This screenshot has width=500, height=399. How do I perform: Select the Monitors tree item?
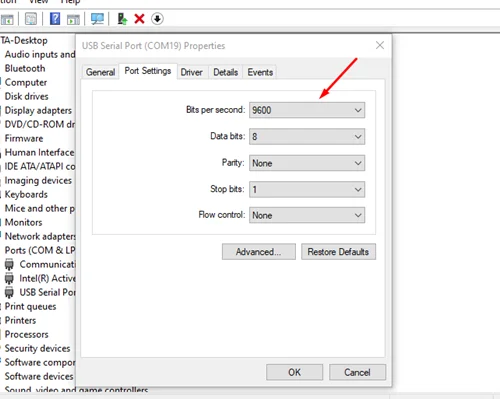click(x=24, y=222)
